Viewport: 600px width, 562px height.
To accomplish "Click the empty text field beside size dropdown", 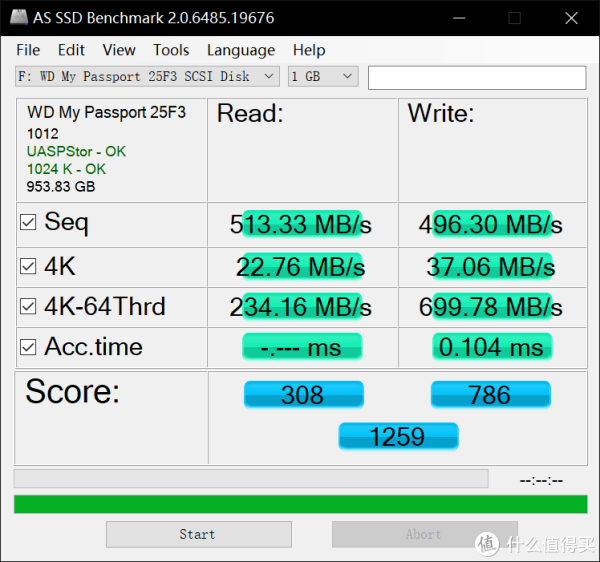I will pyautogui.click(x=477, y=78).
